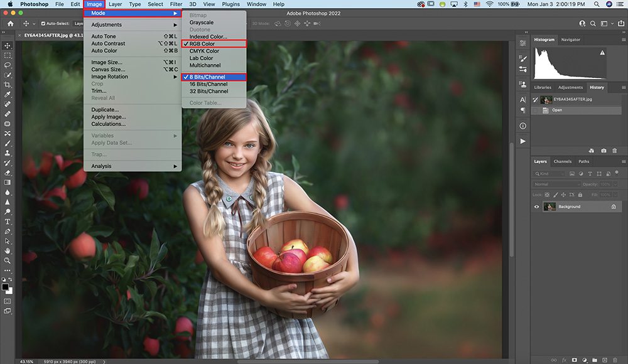The width and height of the screenshot is (628, 364).
Task: Choose 16 Bits/Channel from the Mode submenu
Action: (207, 84)
